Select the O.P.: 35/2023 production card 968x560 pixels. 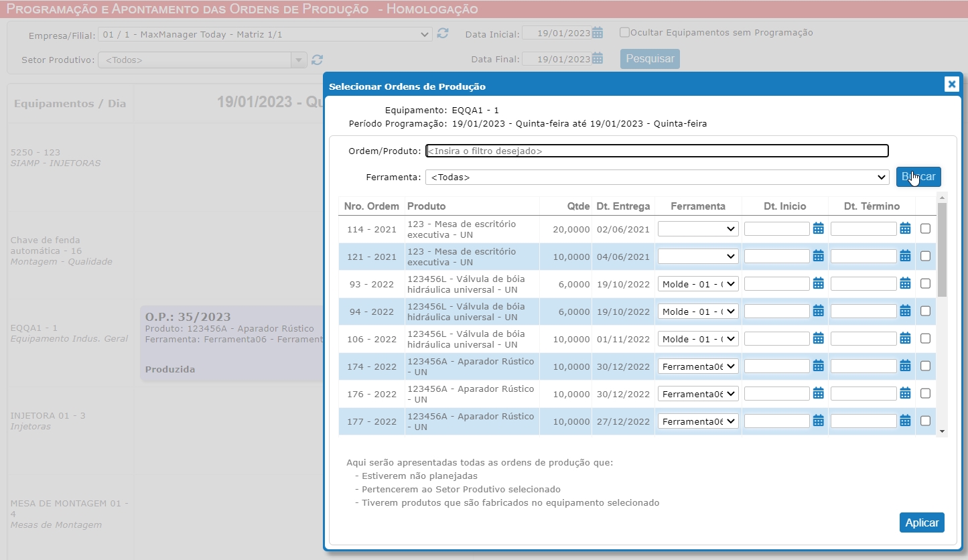click(232, 344)
